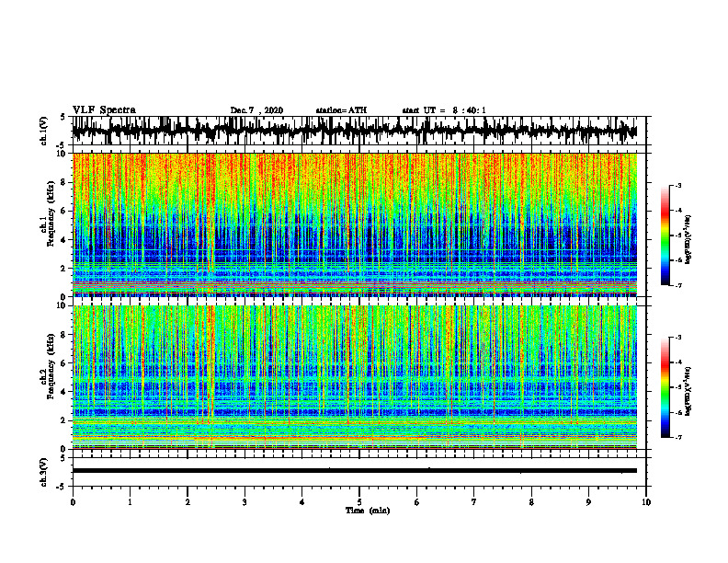Click the ch.1 'Frequency (kHz)' axis label
Viewport: 728px width, 563px height.
[51, 214]
